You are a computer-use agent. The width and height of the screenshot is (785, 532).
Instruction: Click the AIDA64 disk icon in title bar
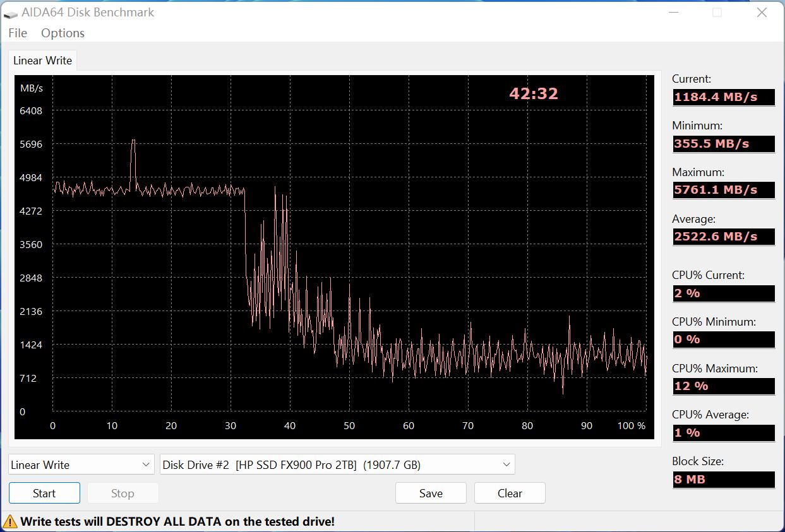pyautogui.click(x=11, y=13)
